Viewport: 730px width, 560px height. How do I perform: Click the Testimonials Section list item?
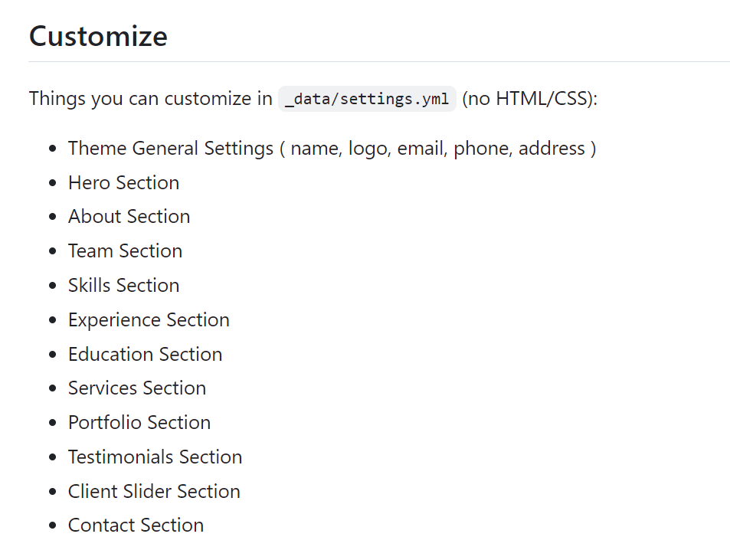click(155, 457)
